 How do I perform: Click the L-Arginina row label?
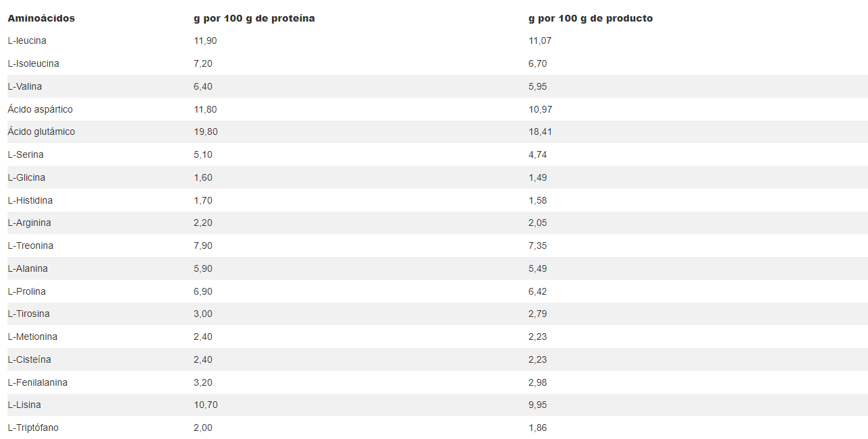[x=29, y=223]
